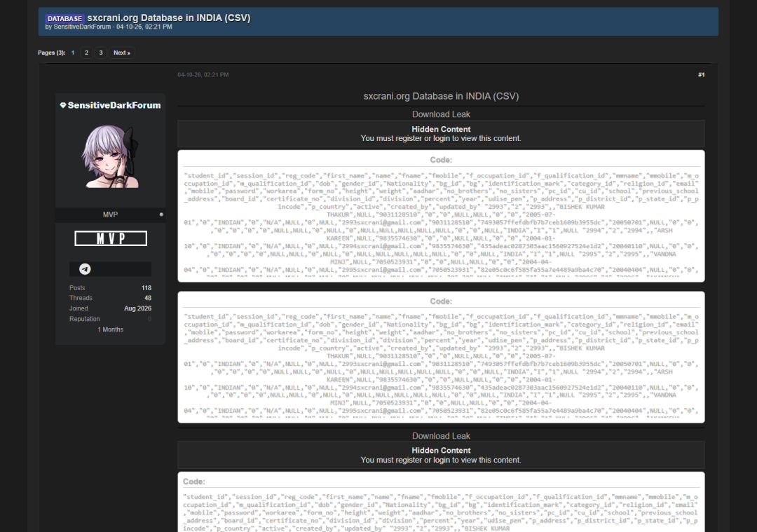Click the MVP rank text under the avatar

click(110, 214)
